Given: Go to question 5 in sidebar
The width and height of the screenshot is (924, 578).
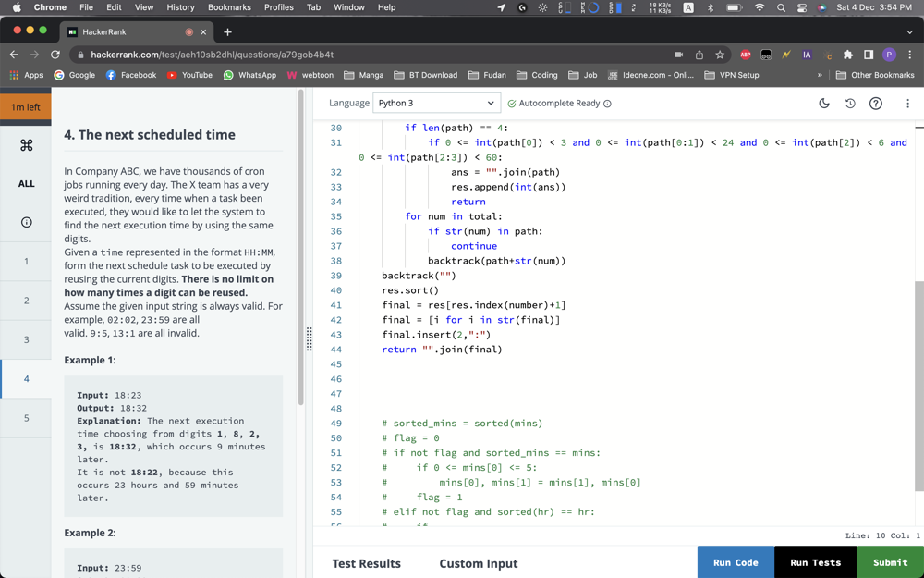Looking at the screenshot, I should [26, 418].
